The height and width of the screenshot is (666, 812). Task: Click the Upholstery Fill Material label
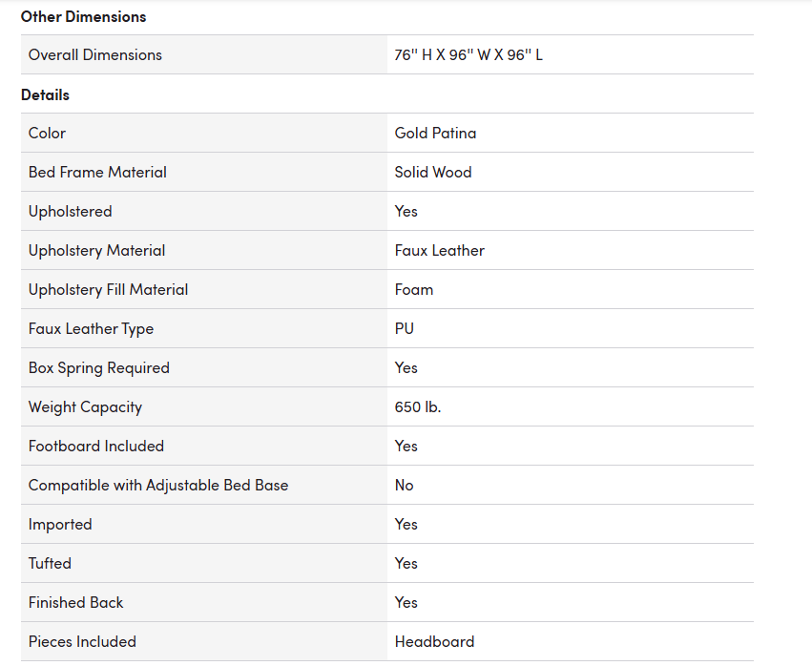click(x=108, y=289)
